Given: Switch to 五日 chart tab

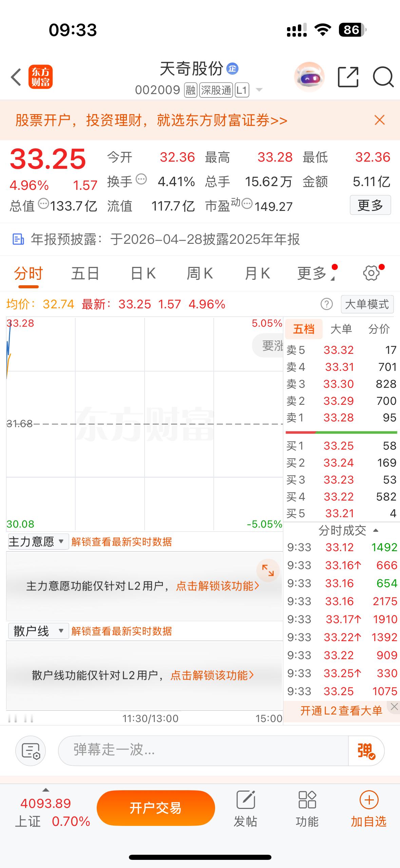Looking at the screenshot, I should 85,273.
